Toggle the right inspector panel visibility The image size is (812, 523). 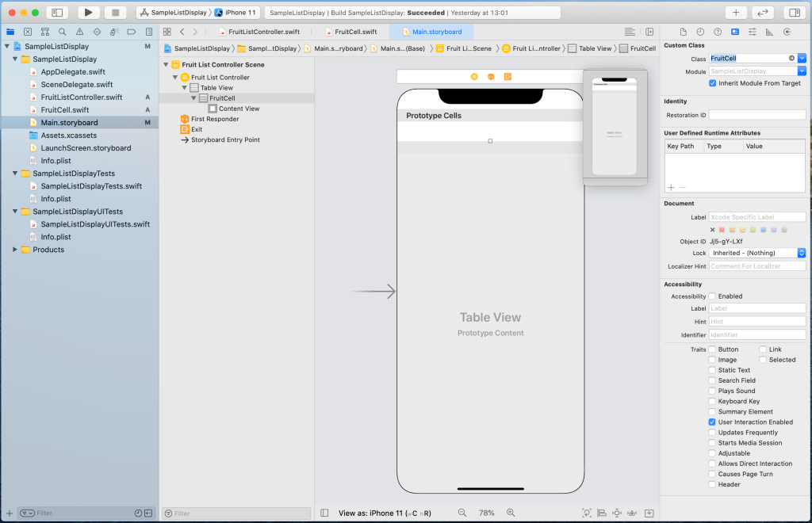(x=792, y=13)
